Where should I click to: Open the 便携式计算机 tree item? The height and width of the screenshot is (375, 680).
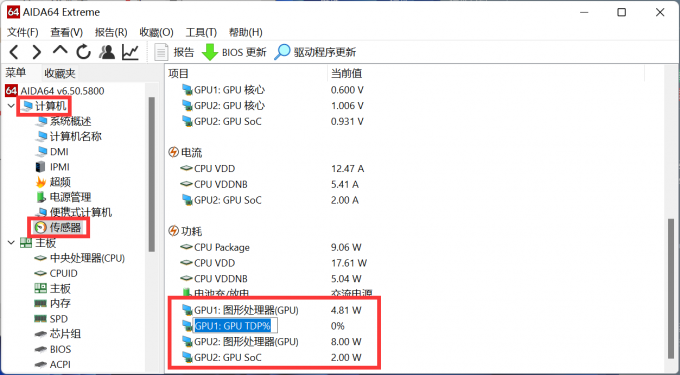pyautogui.click(x=74, y=212)
